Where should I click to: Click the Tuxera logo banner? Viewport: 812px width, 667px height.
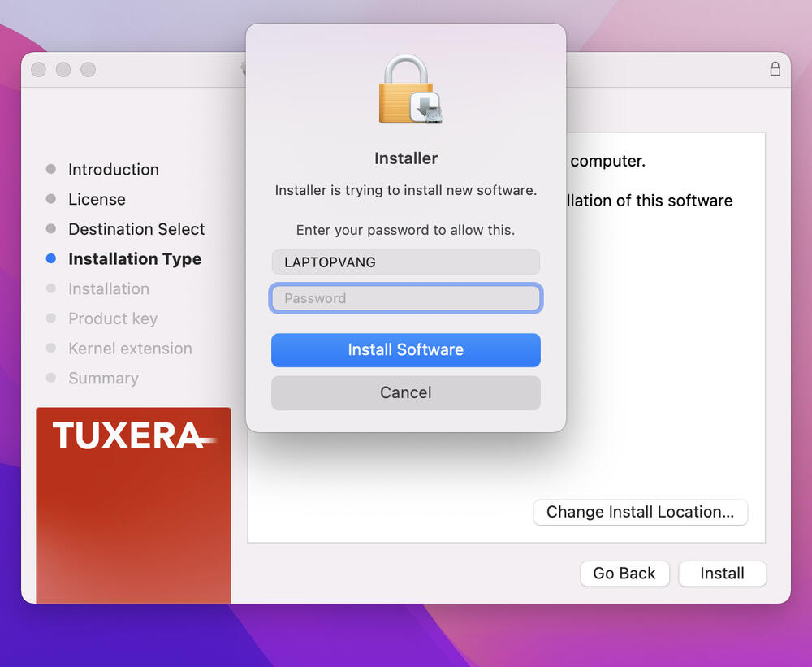click(134, 505)
